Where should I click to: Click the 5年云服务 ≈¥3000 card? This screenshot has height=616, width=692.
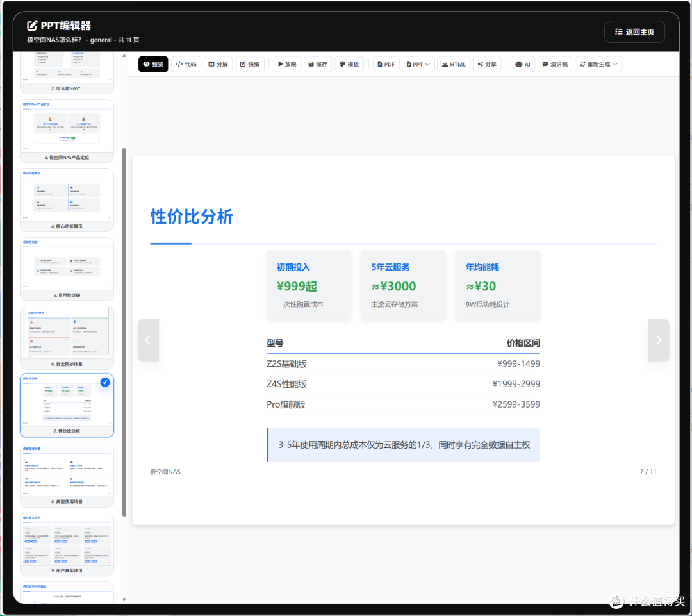click(404, 285)
